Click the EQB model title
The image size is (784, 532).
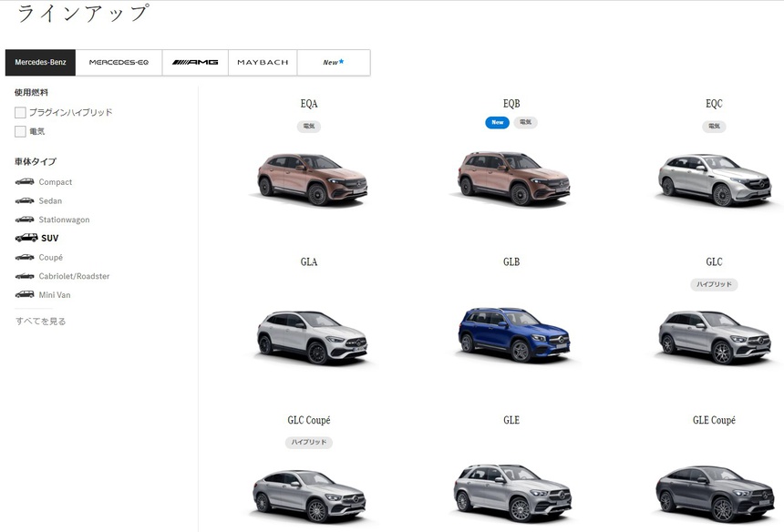[511, 104]
